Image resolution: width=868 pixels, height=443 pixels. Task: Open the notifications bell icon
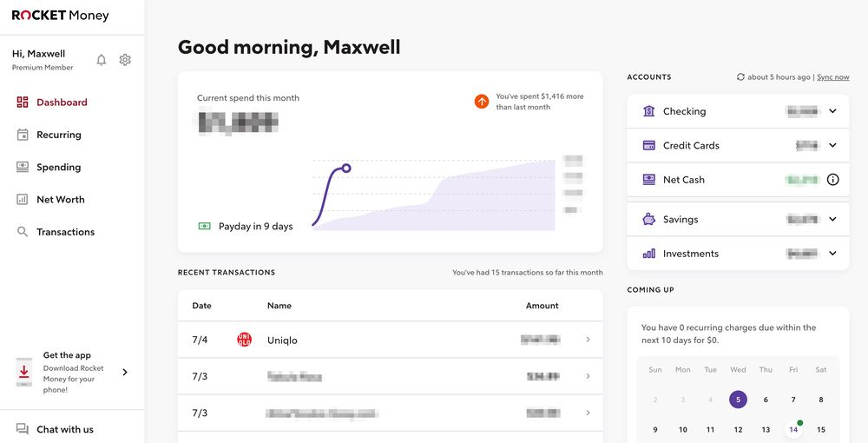[102, 60]
